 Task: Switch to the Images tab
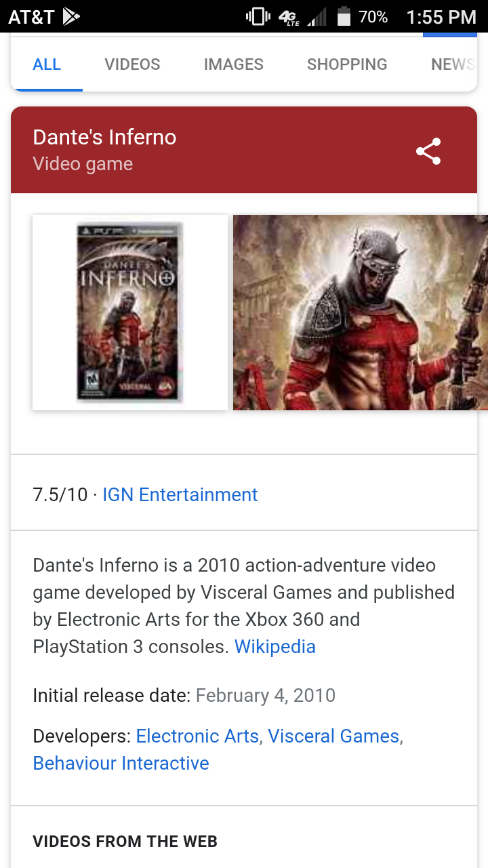point(234,64)
